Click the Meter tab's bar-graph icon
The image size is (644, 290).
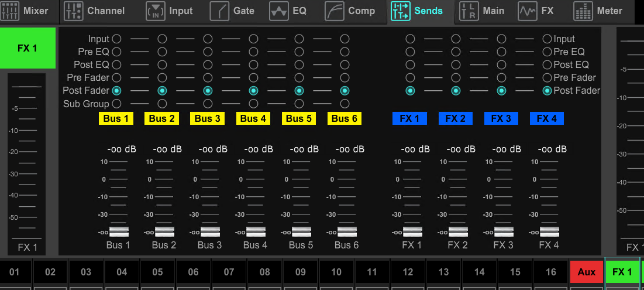583,11
